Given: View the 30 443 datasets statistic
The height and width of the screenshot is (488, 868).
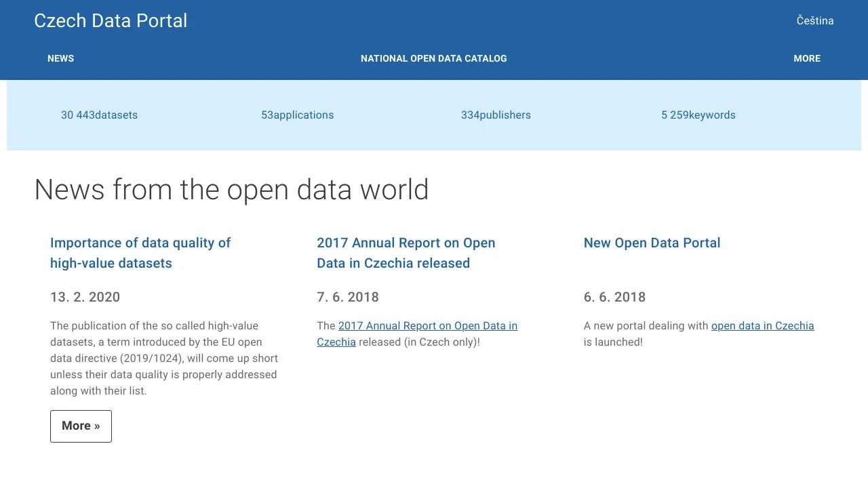Looking at the screenshot, I should click(100, 115).
